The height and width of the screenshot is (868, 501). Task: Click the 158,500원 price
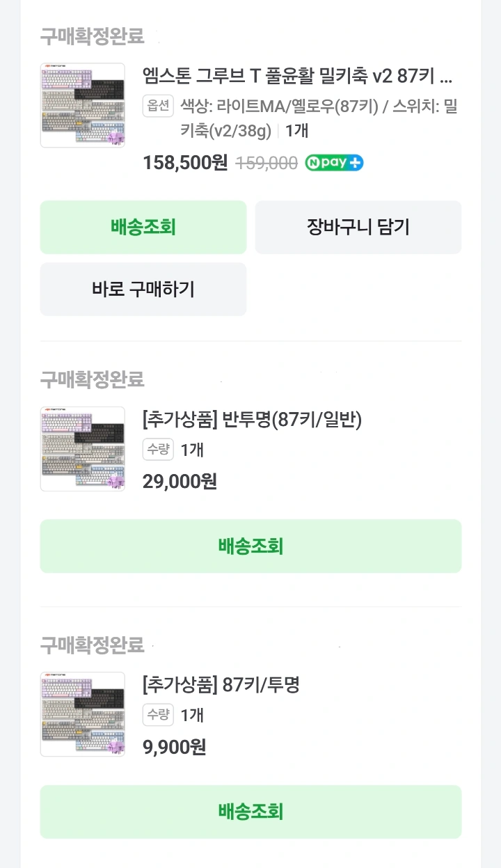pyautogui.click(x=185, y=163)
